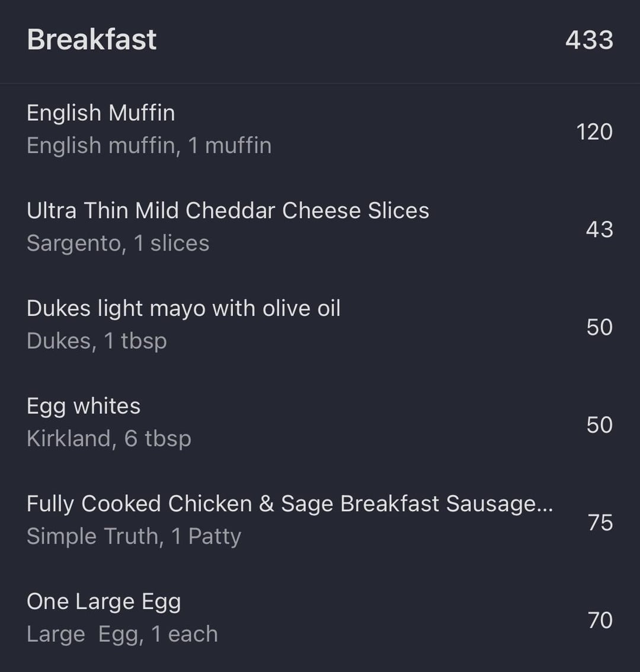This screenshot has height=672, width=640.
Task: Click the 75 calories for the sausage patty
Action: (x=600, y=523)
